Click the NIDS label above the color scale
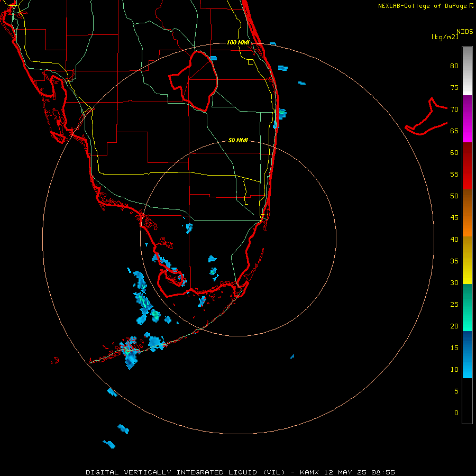This screenshot has height=476, width=476. coord(465,32)
